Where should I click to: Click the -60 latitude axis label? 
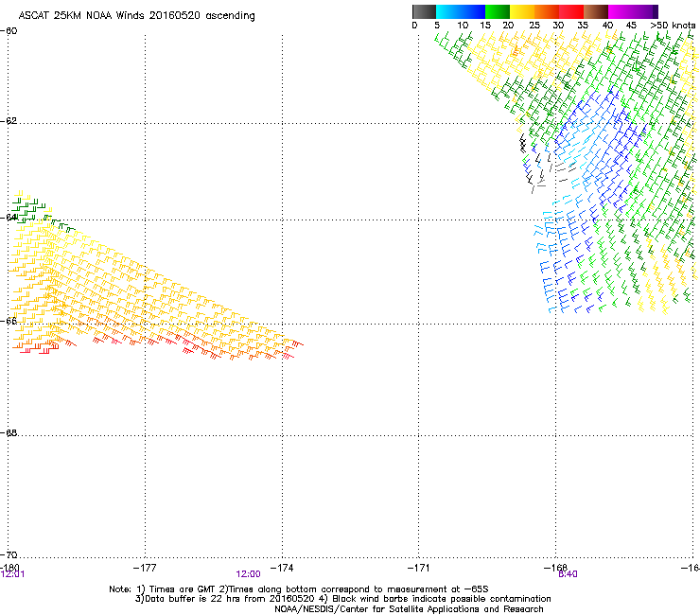point(9,31)
